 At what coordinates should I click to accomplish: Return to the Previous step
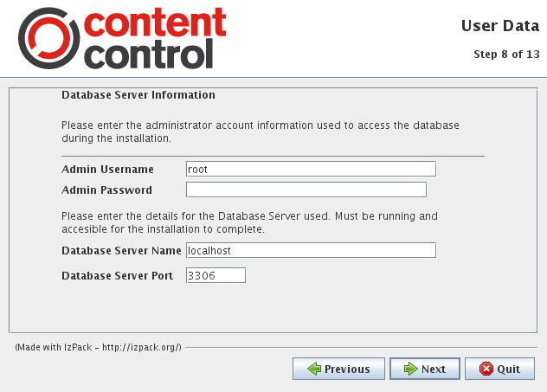338,369
